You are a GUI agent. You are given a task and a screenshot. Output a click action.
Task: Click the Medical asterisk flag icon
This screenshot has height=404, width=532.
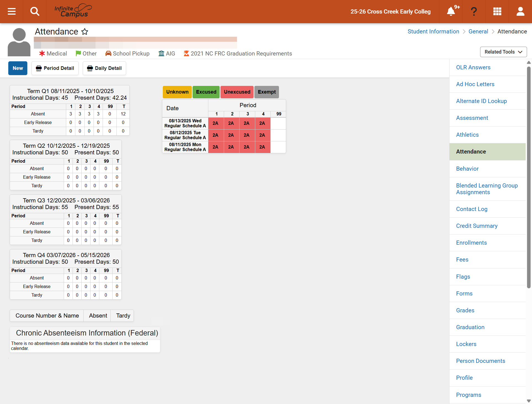pos(42,54)
